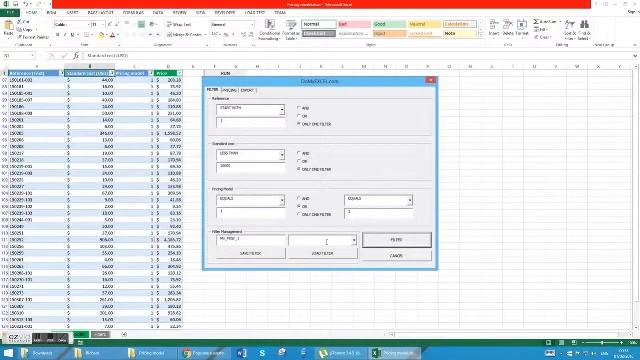The height and width of the screenshot is (360, 640).
Task: Open the FILE ribbon tab
Action: [x=10, y=13]
